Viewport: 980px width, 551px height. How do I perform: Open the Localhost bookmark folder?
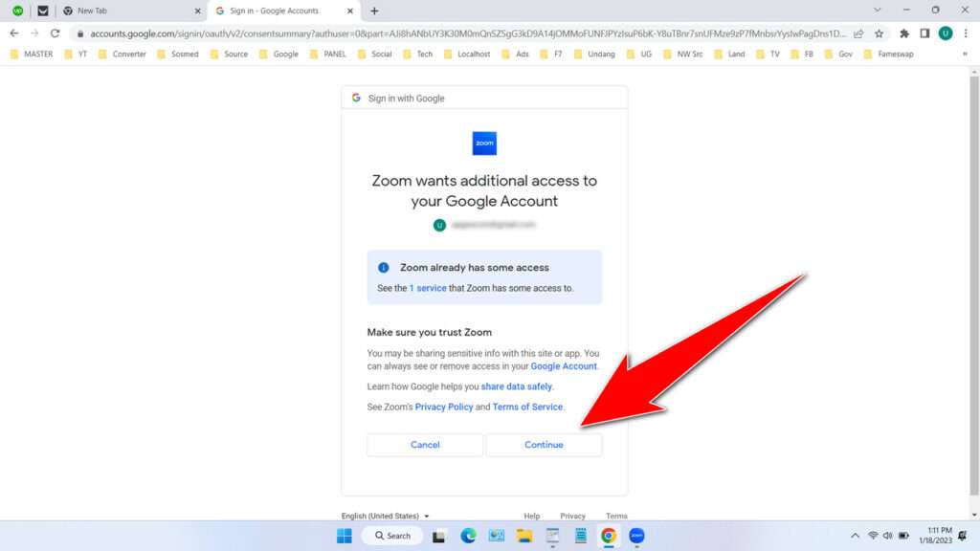[467, 55]
